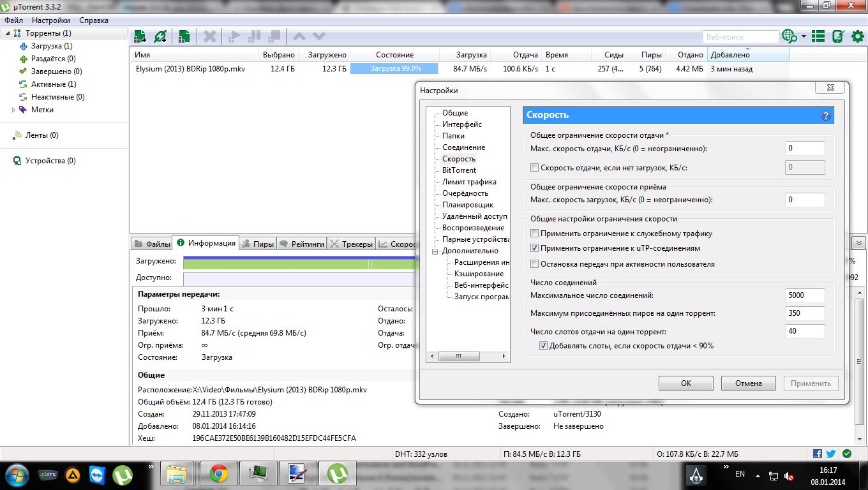Click the remote device phone icon
The height and width of the screenshot is (490, 868).
[x=838, y=36]
